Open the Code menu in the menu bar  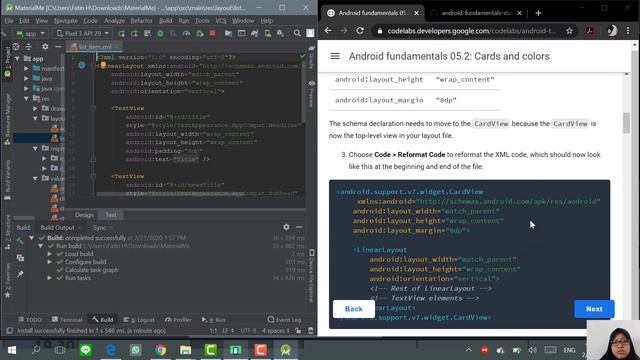click(x=90, y=20)
